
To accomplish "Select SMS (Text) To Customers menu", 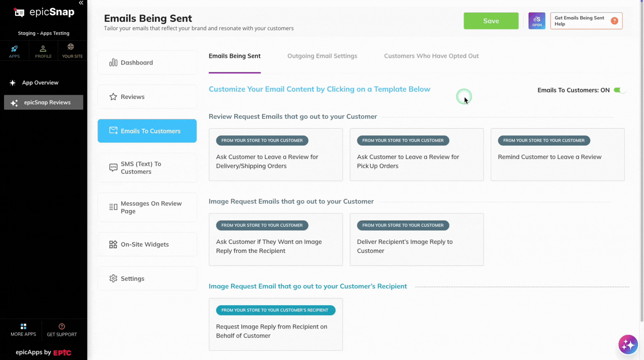I will click(147, 168).
